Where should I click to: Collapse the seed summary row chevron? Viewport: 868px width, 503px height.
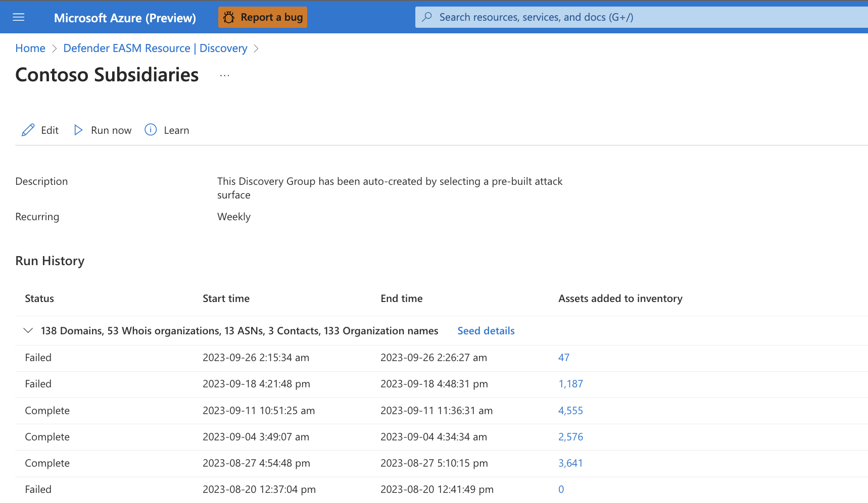click(x=28, y=331)
